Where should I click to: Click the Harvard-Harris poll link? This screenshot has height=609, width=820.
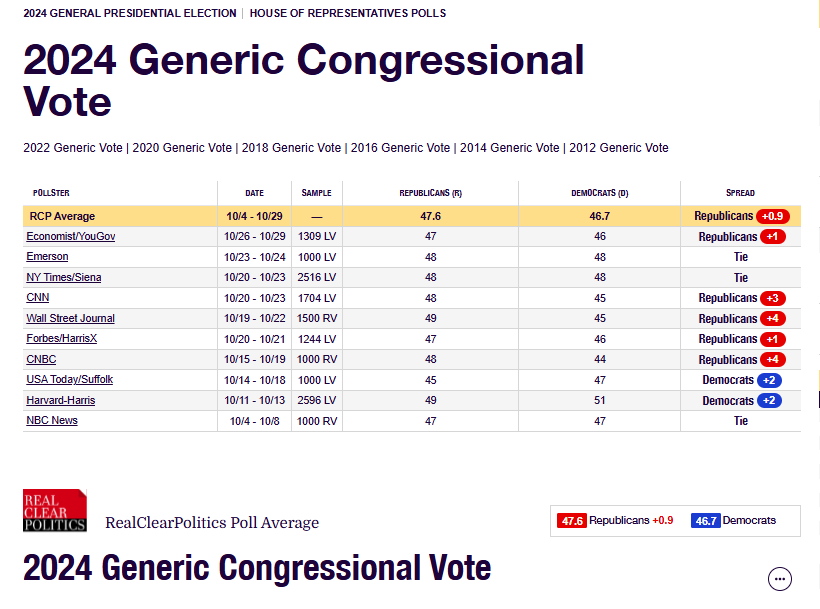point(60,400)
